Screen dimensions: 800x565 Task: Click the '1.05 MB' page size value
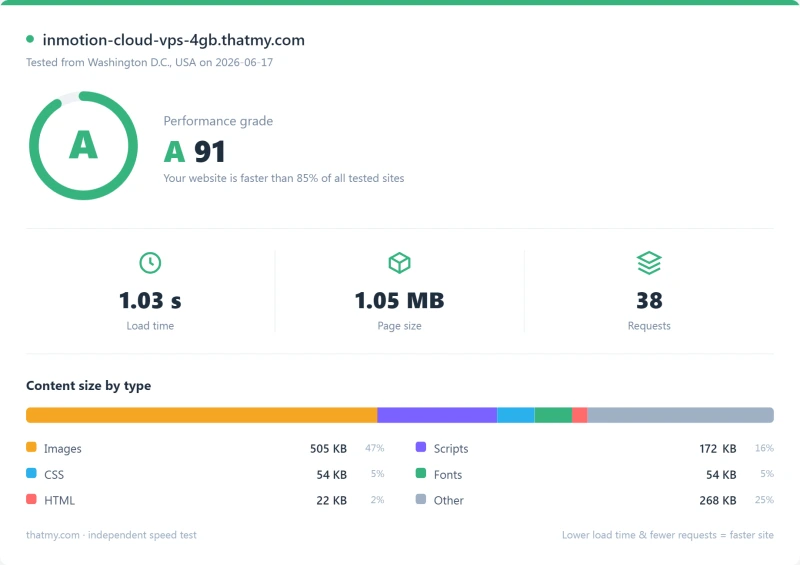[399, 300]
